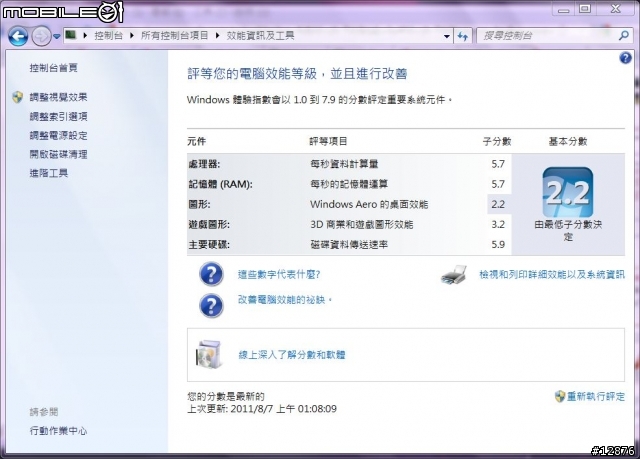Focus the 搜尋控制台 search field

click(548, 36)
